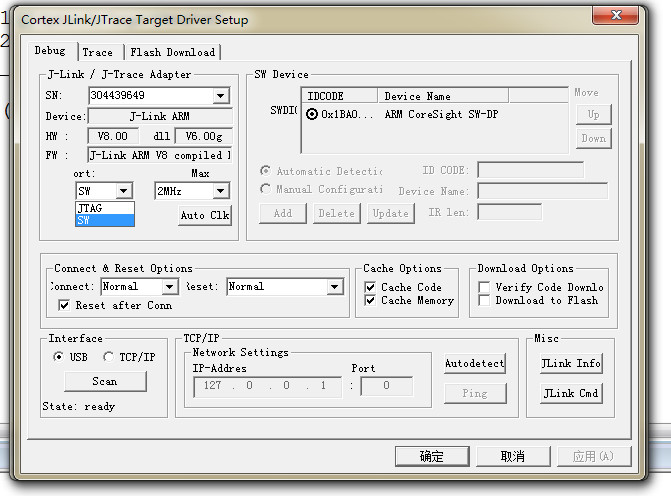
Task: Select the USB interface radio button
Action: click(59, 356)
